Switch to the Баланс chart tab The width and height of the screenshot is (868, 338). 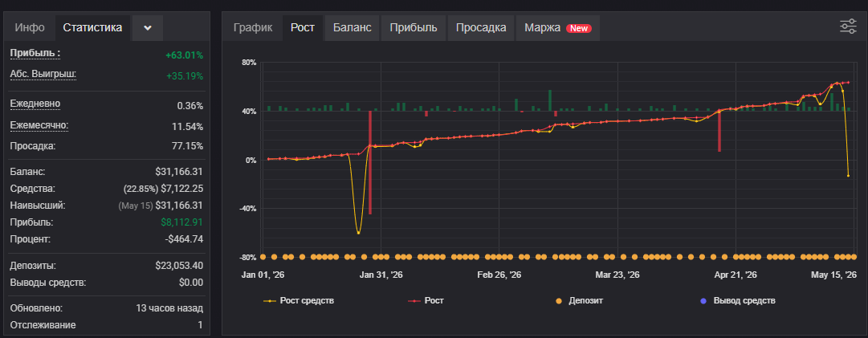352,27
